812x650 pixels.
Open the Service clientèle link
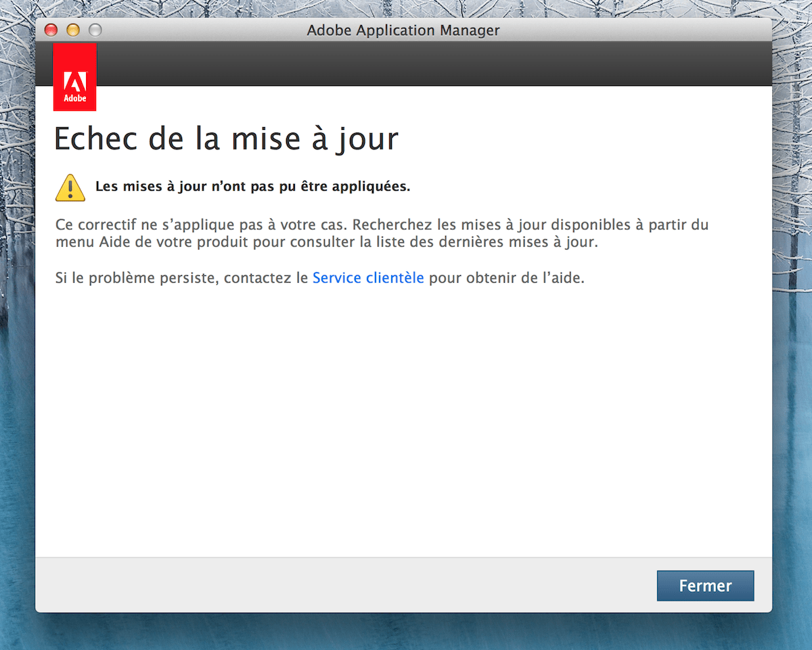click(x=368, y=277)
